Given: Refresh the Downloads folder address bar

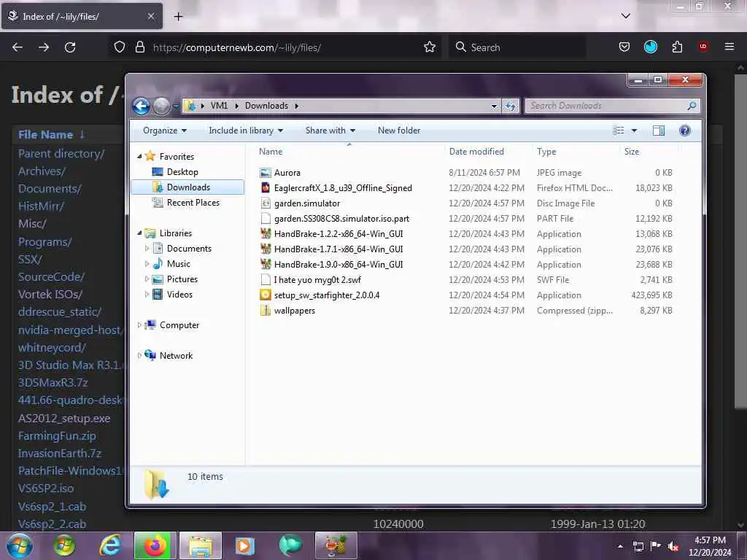Looking at the screenshot, I should (510, 106).
